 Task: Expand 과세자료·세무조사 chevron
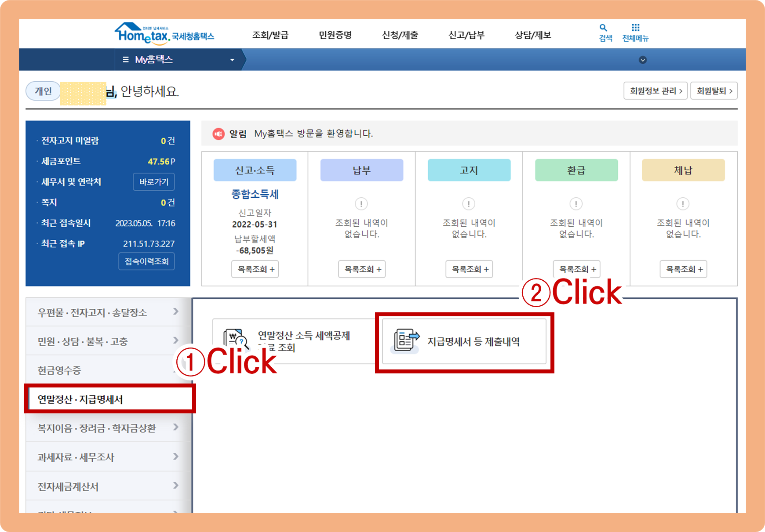click(176, 456)
